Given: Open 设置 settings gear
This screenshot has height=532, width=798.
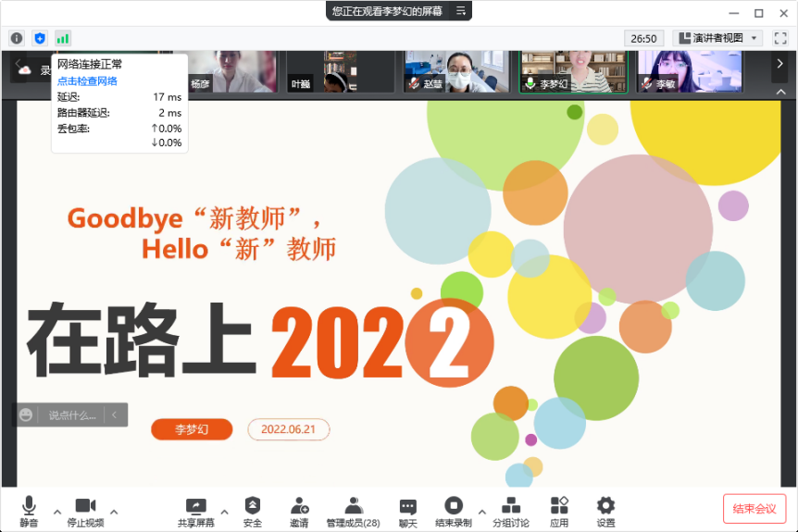Looking at the screenshot, I should pos(605,511).
